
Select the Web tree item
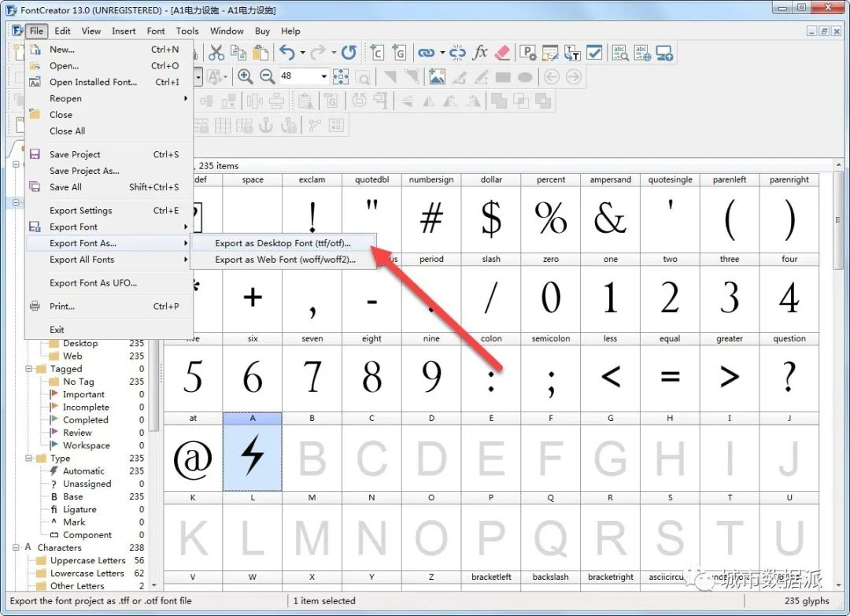click(x=72, y=356)
